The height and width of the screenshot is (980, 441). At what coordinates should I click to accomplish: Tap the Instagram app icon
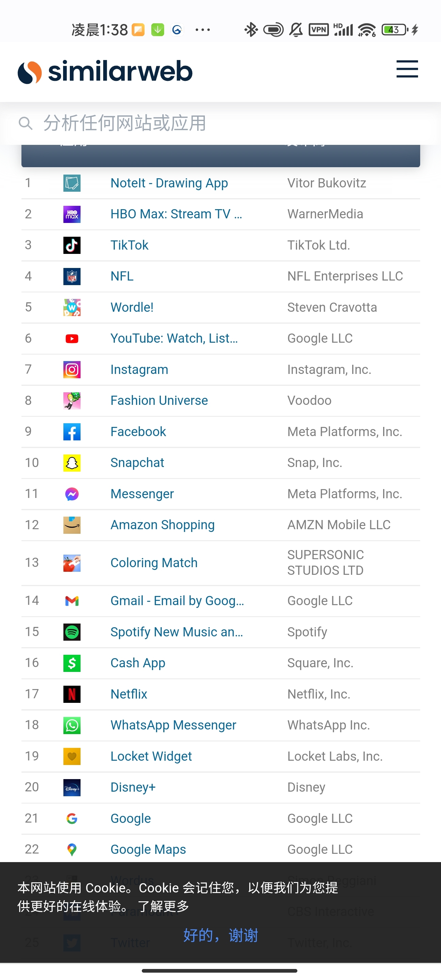[72, 369]
